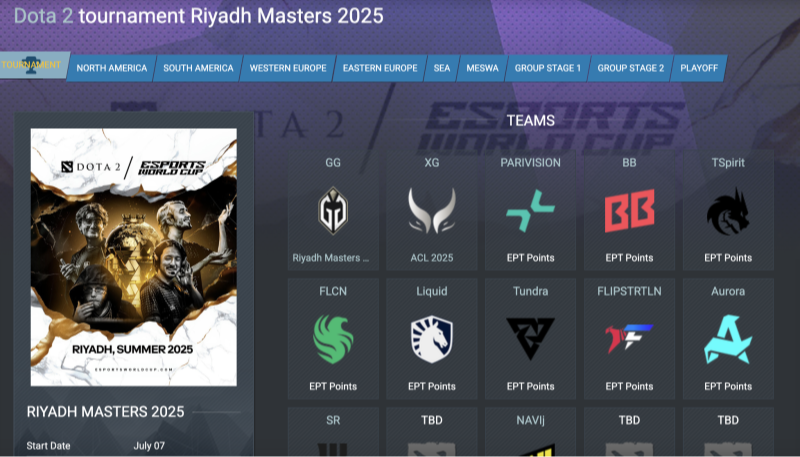The height and width of the screenshot is (457, 800).
Task: Click the Falcons FLCN green logo
Action: click(x=333, y=339)
